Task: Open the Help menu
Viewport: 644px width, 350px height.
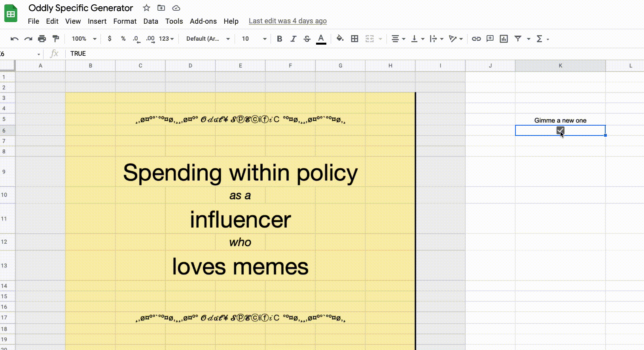Action: [231, 21]
